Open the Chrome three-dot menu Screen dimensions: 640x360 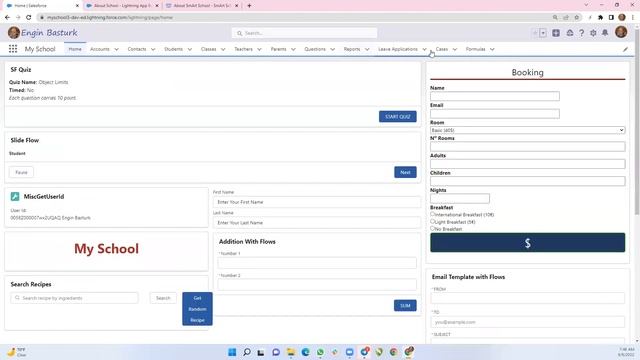point(633,18)
